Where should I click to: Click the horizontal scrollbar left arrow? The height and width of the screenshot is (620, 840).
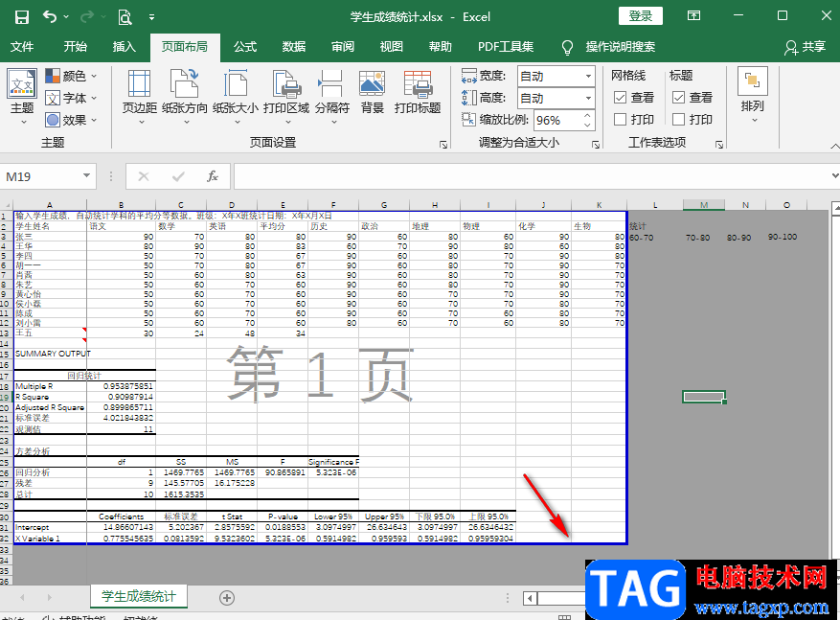[530, 598]
